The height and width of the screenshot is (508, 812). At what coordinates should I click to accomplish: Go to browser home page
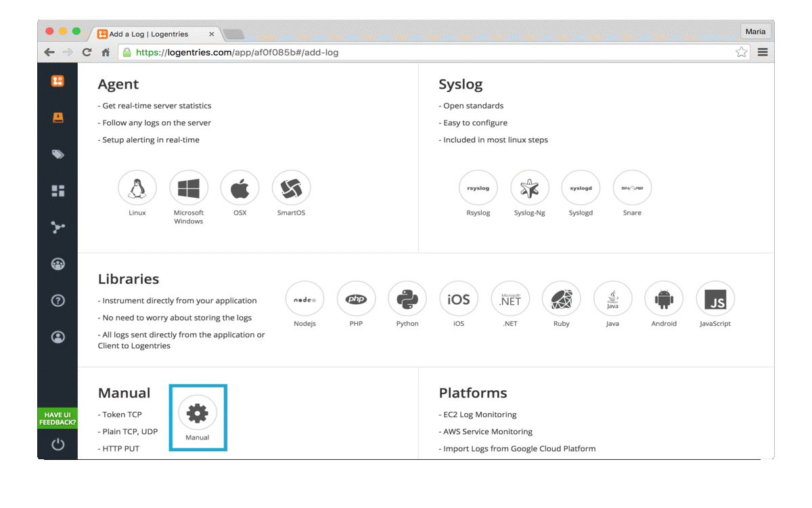(x=106, y=52)
